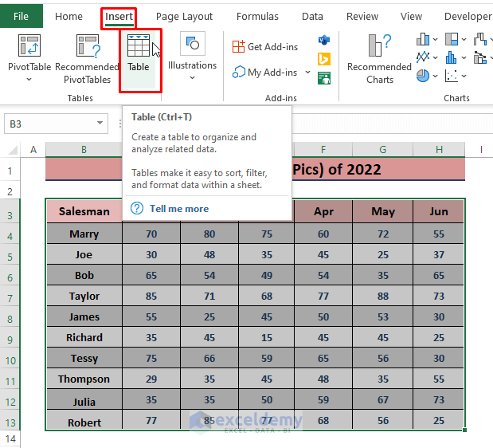The height and width of the screenshot is (448, 493).
Task: Expand the My Add-ins dropdown arrow
Action: pos(307,73)
